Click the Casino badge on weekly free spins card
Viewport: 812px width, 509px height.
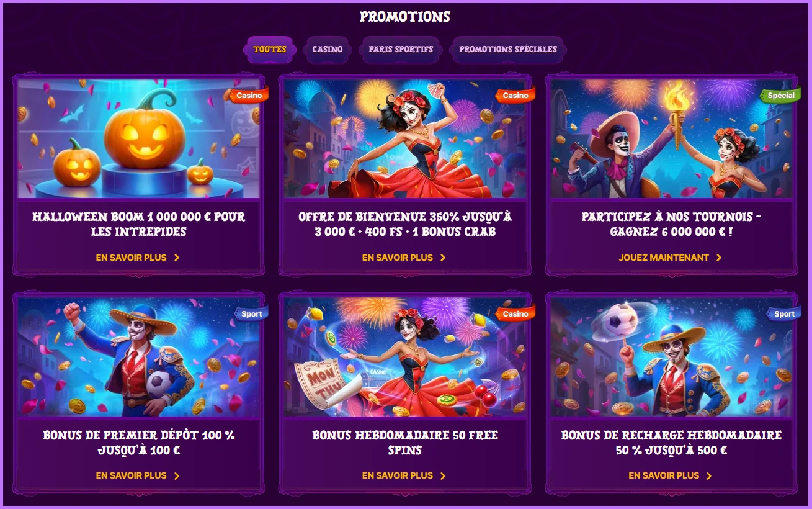[515, 313]
